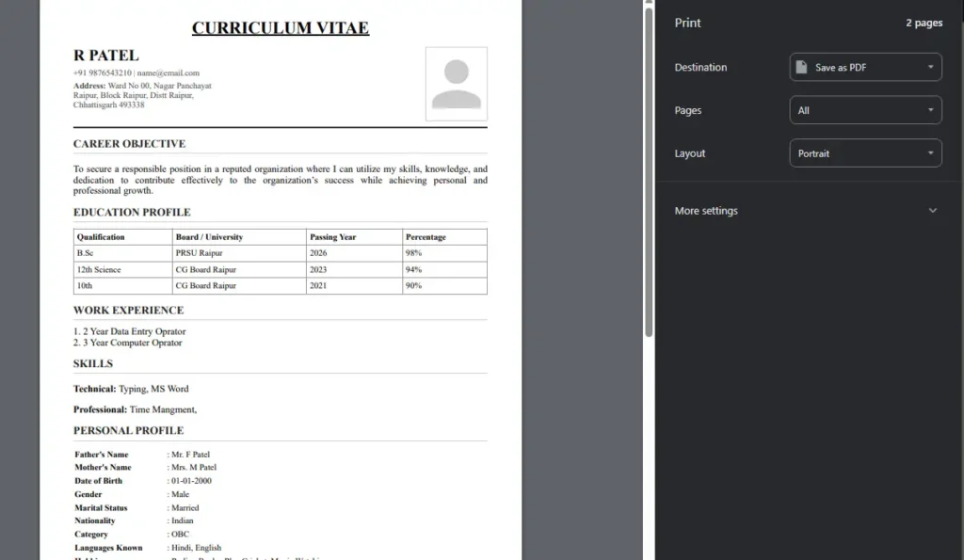Click the Marital Status label

tap(101, 508)
